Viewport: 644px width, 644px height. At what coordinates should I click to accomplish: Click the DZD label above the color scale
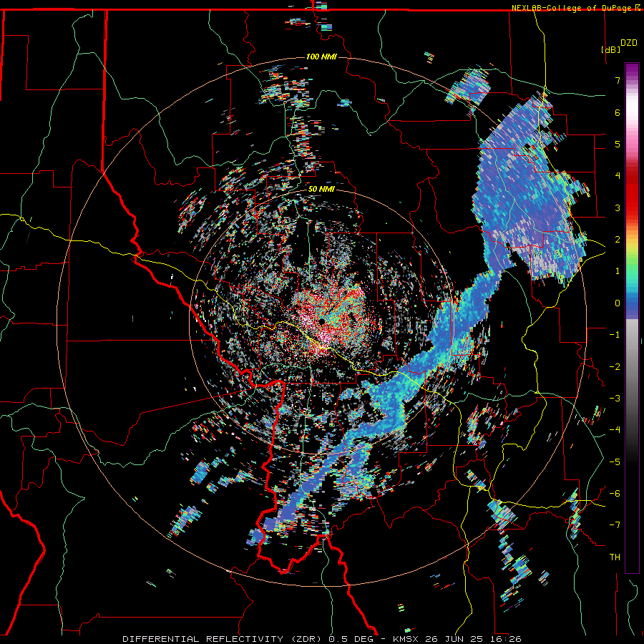(x=628, y=43)
